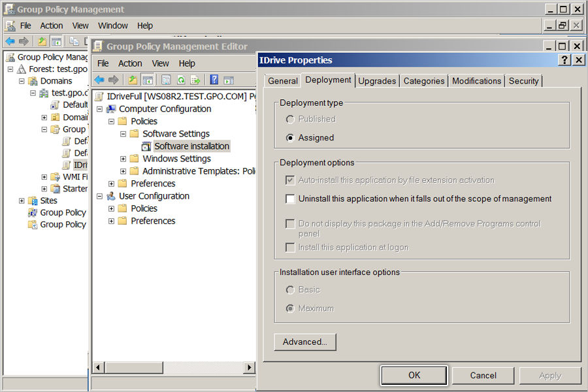Screen dimensions: 588x392
Task: Expand Windows Settings node
Action: [x=123, y=159]
